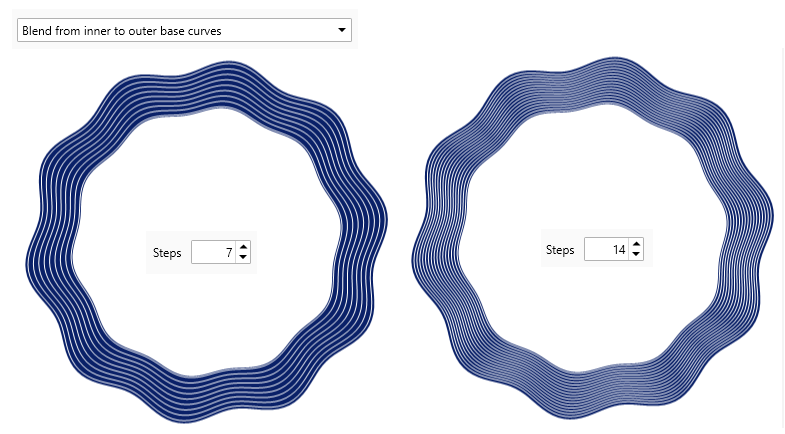Click the Steps field showing 7
The height and width of the screenshot is (434, 785).
pos(213,252)
